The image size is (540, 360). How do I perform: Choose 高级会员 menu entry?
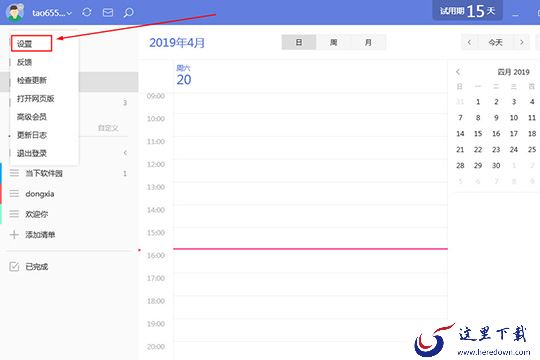(32, 117)
